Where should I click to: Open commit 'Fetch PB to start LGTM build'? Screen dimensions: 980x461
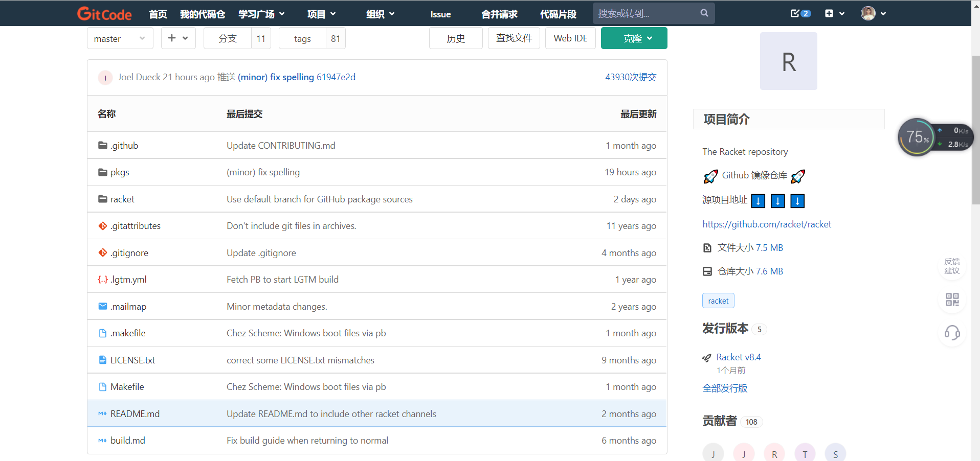coord(282,280)
